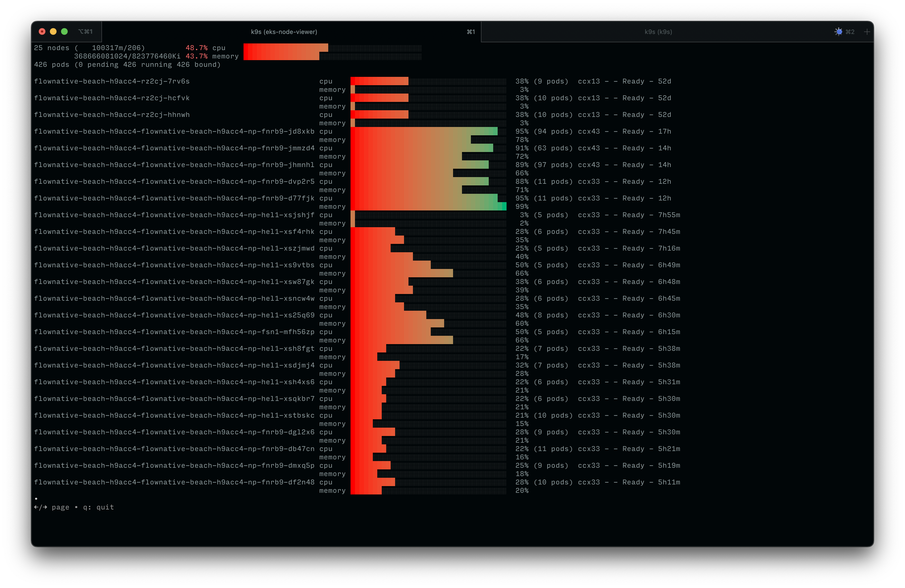Select node name ending np-fnrb9-dgl2x6

pyautogui.click(x=174, y=432)
